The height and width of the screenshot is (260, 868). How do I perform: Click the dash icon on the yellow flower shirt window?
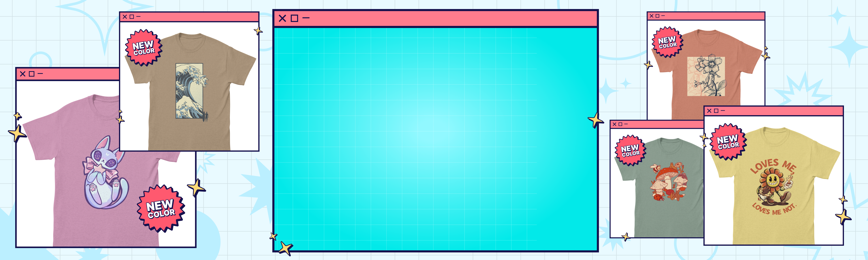[723, 111]
